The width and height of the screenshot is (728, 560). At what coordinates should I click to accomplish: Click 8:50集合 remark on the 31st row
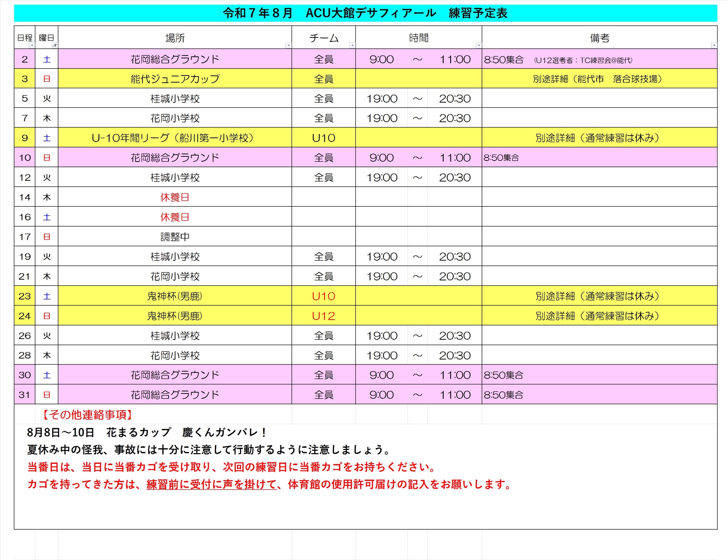click(599, 395)
